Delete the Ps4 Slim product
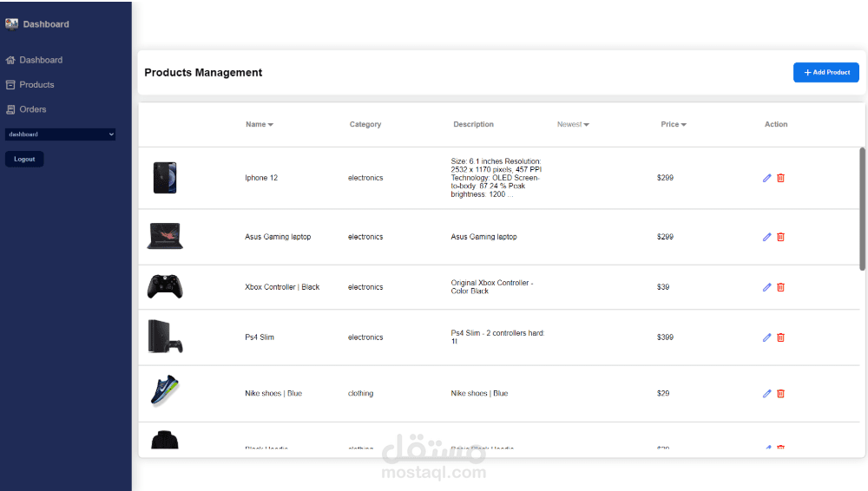Viewport: 868px width, 491px height. coord(780,337)
